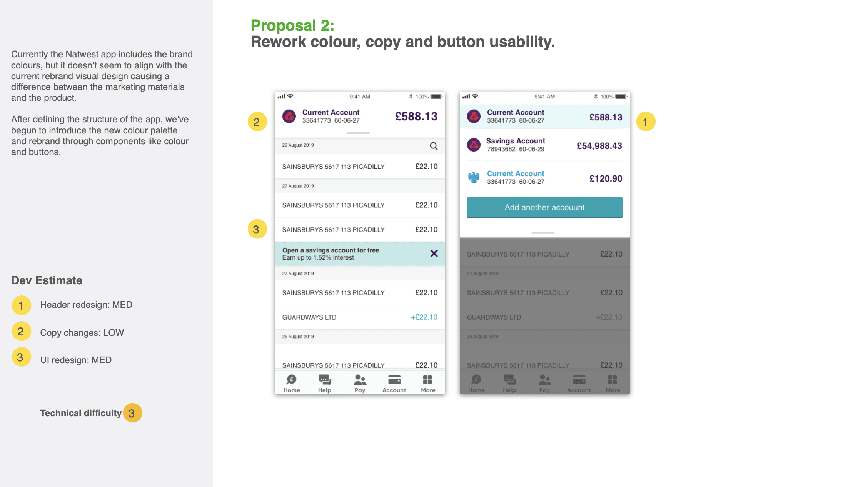Click the Barclays eagle logo icon
Screen dimensions: 868x487
474,177
